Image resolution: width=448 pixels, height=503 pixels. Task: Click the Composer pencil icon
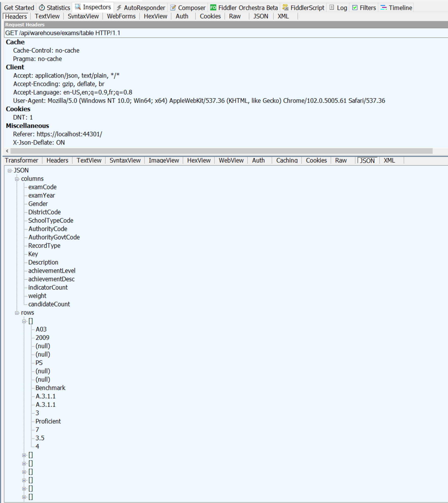pos(173,8)
